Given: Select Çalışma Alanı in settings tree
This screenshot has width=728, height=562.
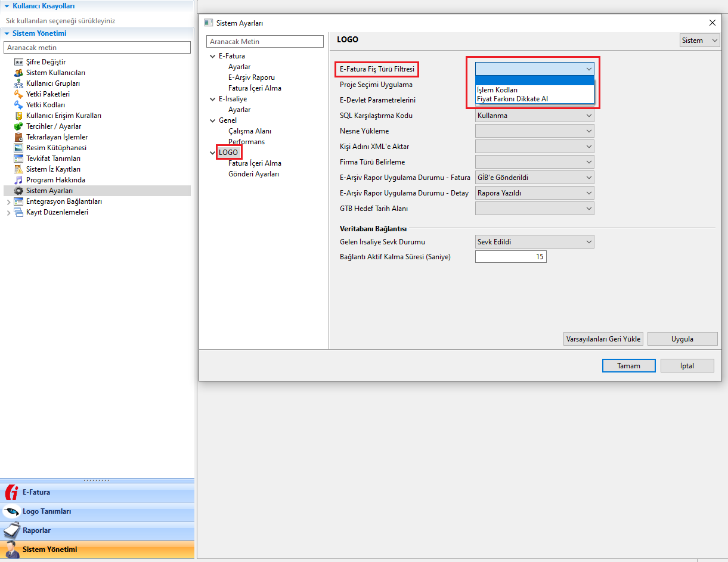Looking at the screenshot, I should point(250,131).
